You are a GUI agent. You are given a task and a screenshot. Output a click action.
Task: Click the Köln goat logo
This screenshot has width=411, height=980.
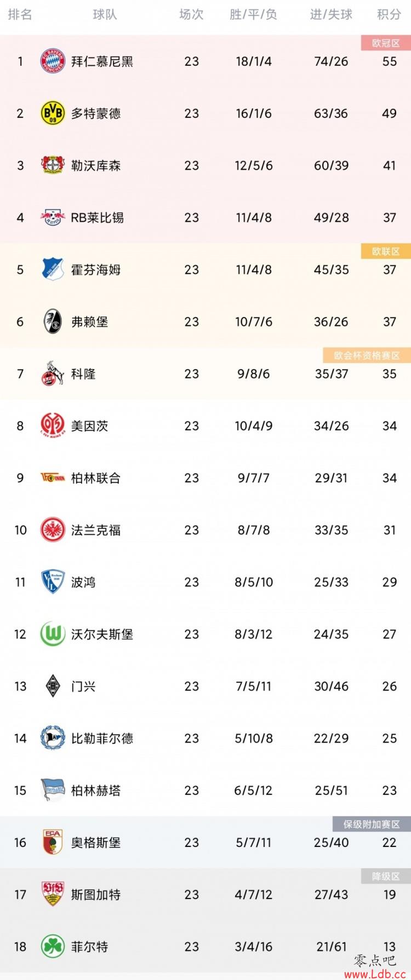pos(53,373)
